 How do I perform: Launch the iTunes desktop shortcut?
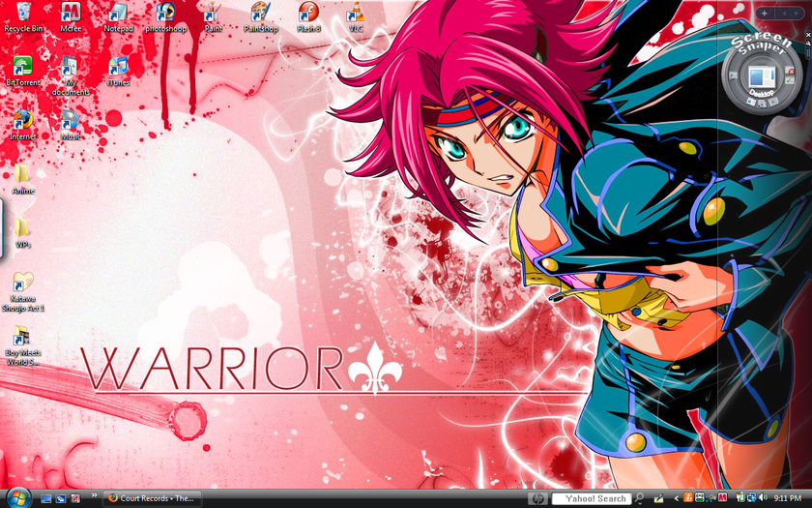pyautogui.click(x=118, y=71)
